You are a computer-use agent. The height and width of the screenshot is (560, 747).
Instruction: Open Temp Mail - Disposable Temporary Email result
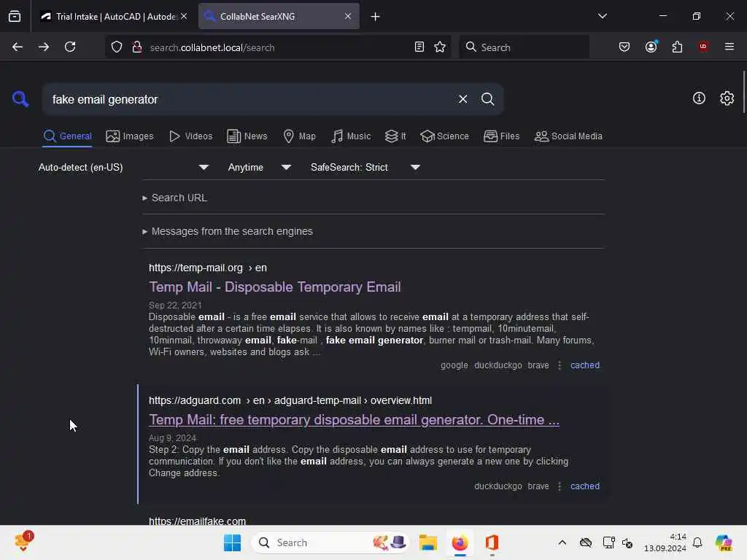pos(275,287)
